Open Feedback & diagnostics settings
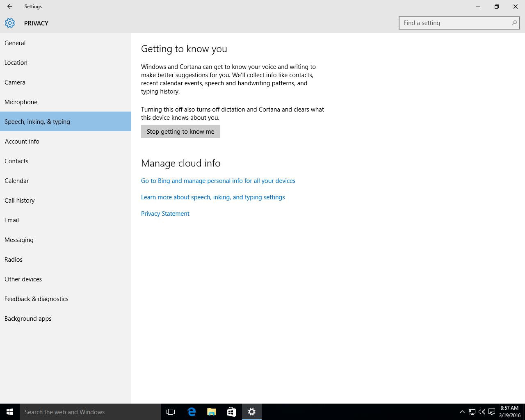 pyautogui.click(x=66, y=299)
